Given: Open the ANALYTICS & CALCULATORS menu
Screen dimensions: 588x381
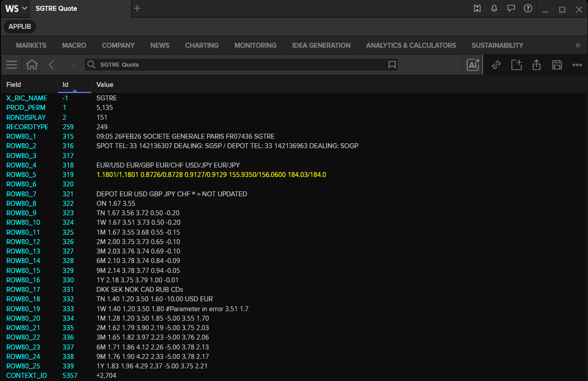Looking at the screenshot, I should [411, 45].
